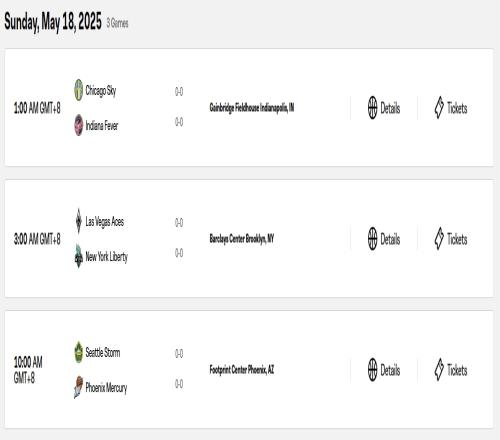The width and height of the screenshot is (500, 440).
Task: Open the New York Liberty team link
Action: [x=107, y=257]
